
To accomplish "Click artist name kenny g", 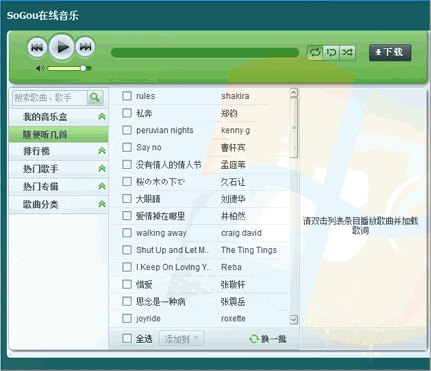I will [235, 130].
